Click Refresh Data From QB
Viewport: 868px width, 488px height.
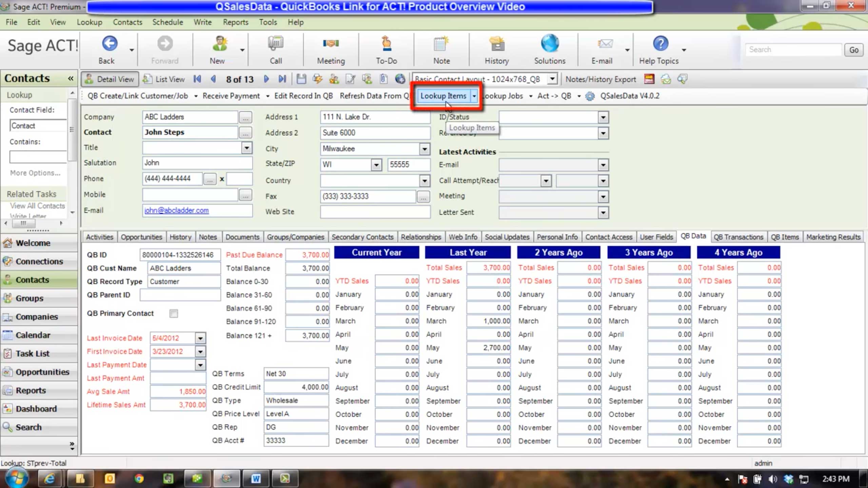[x=375, y=96]
